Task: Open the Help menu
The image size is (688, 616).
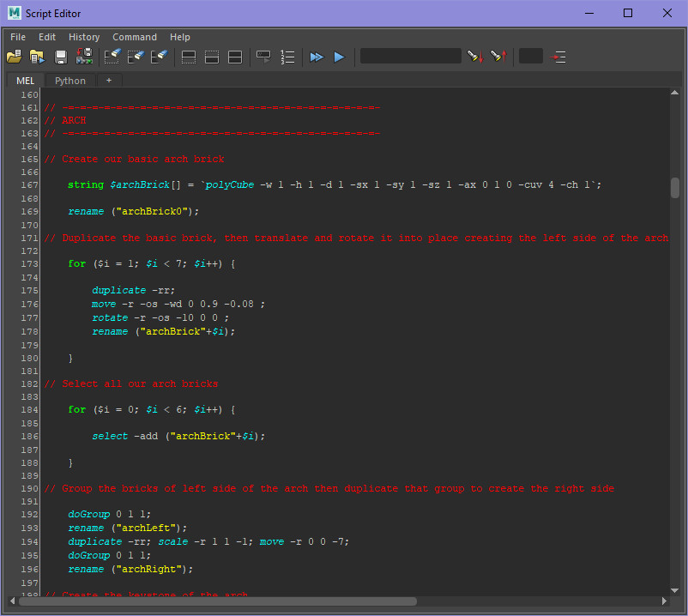Action: click(180, 37)
